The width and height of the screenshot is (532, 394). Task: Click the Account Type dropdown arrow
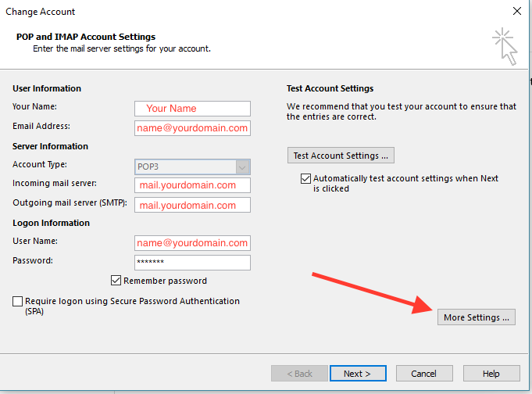tap(242, 167)
